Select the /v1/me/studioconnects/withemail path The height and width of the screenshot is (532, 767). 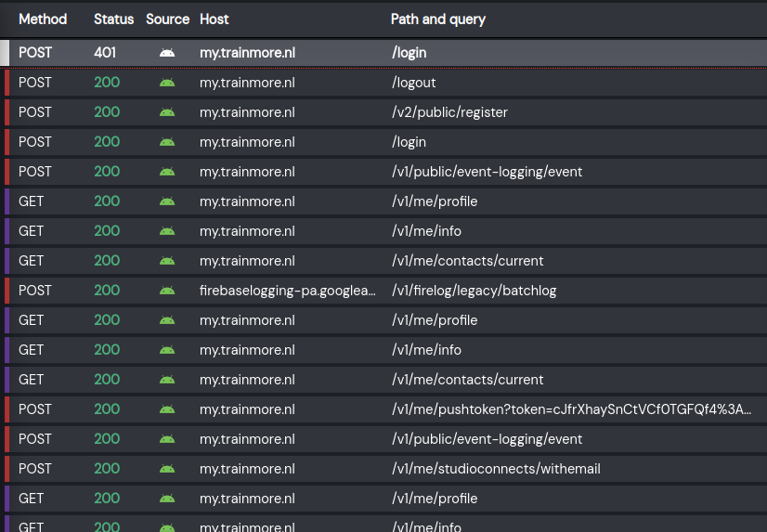496,469
